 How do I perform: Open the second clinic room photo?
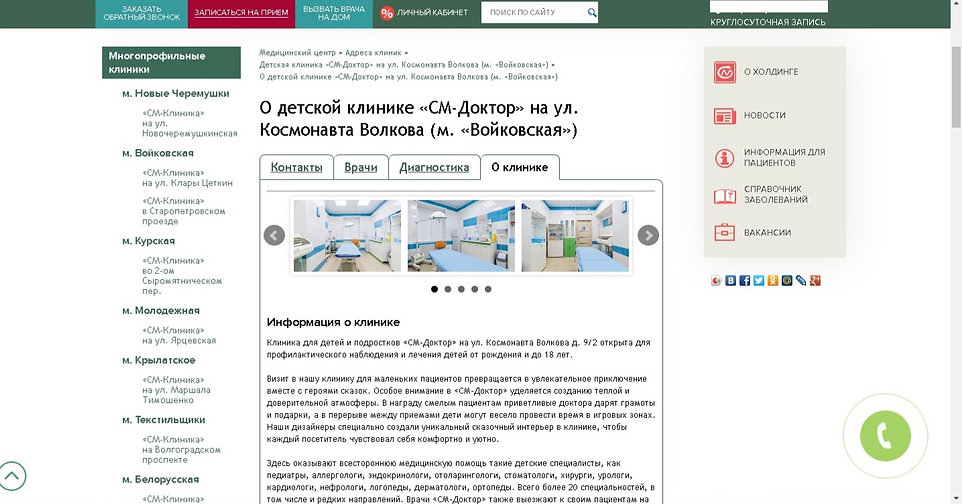coord(461,236)
